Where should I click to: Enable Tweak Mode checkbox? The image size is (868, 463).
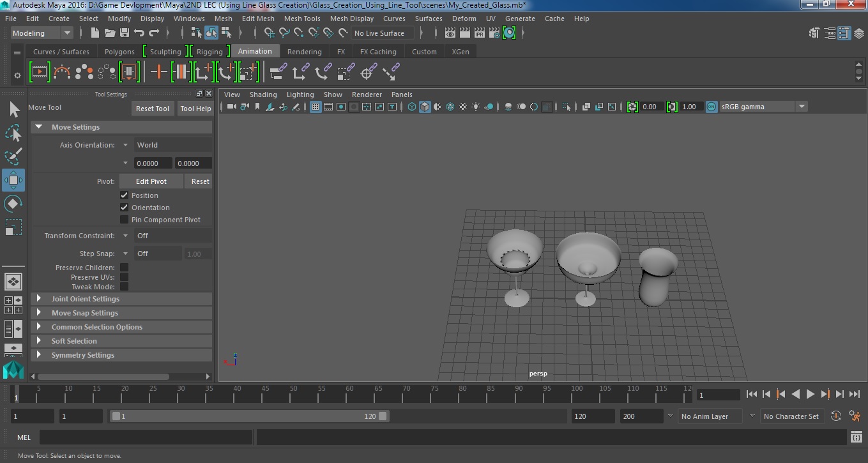[x=125, y=287]
